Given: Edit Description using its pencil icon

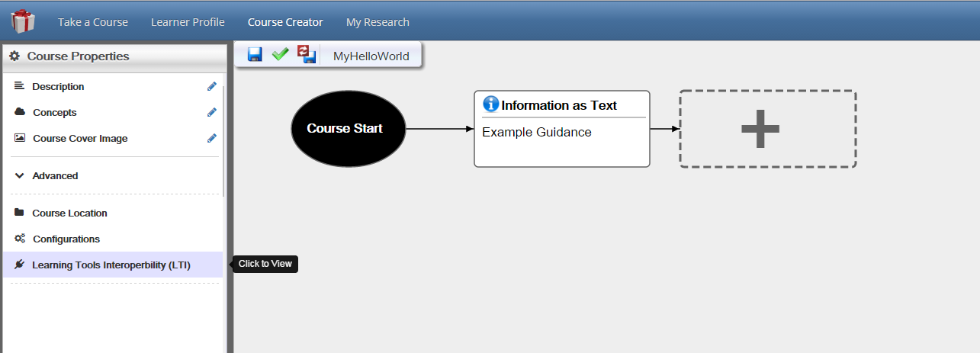Looking at the screenshot, I should click(212, 87).
